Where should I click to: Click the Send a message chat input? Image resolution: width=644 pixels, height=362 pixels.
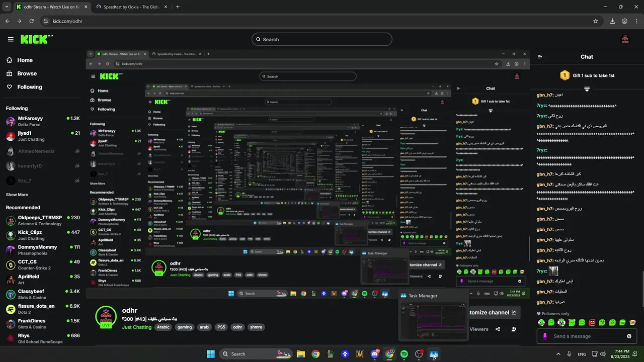[587, 336]
